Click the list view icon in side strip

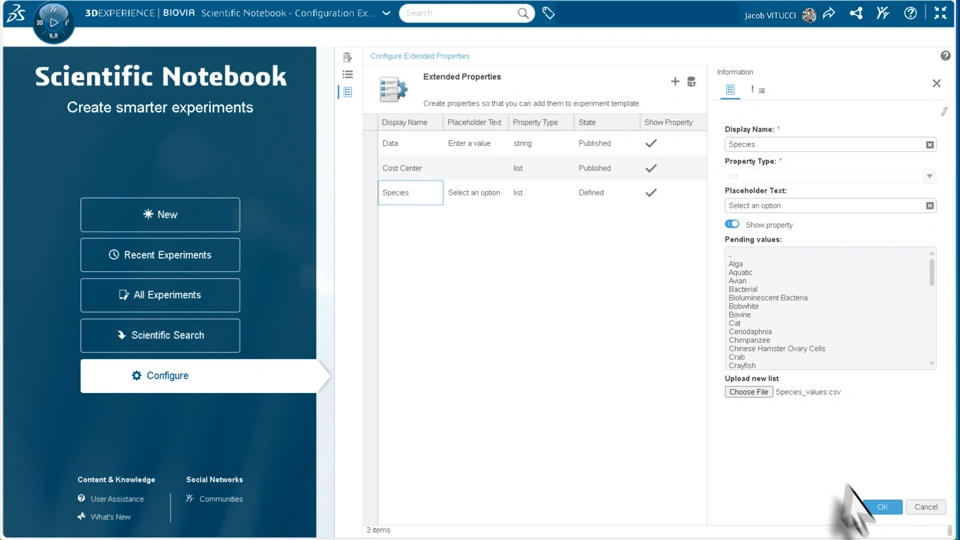(x=348, y=74)
